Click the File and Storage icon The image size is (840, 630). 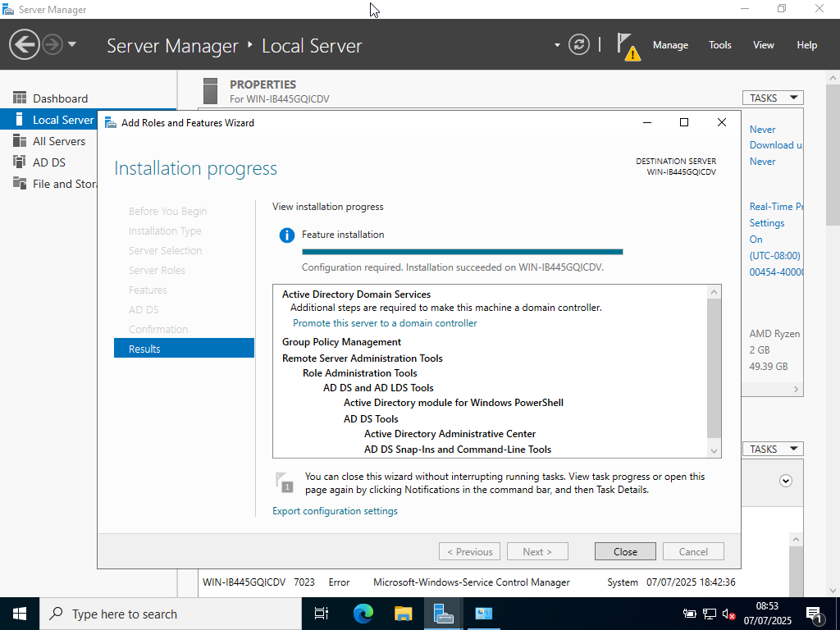[x=20, y=183]
